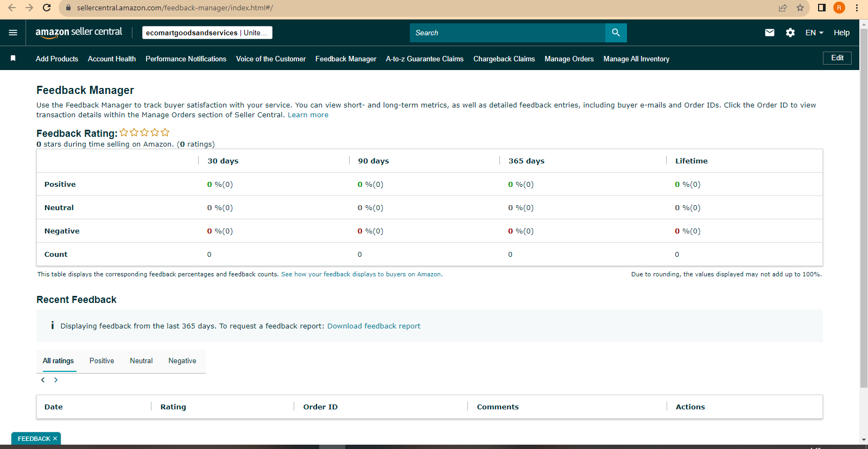The width and height of the screenshot is (868, 449).
Task: Click the Comments column header
Action: pos(498,407)
